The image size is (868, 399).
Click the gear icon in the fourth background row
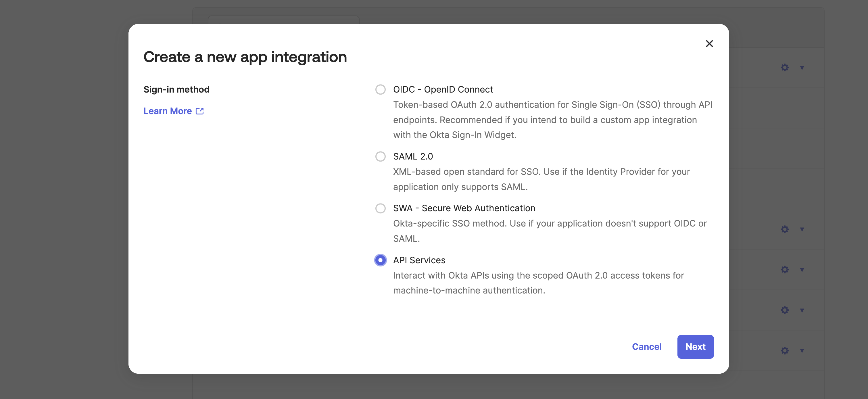tap(785, 310)
